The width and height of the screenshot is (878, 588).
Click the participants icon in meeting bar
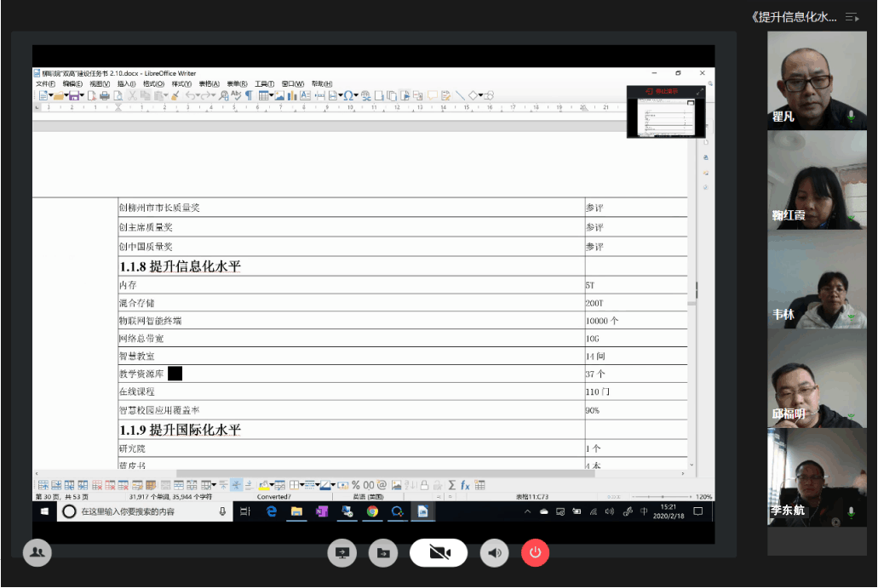pyautogui.click(x=37, y=553)
